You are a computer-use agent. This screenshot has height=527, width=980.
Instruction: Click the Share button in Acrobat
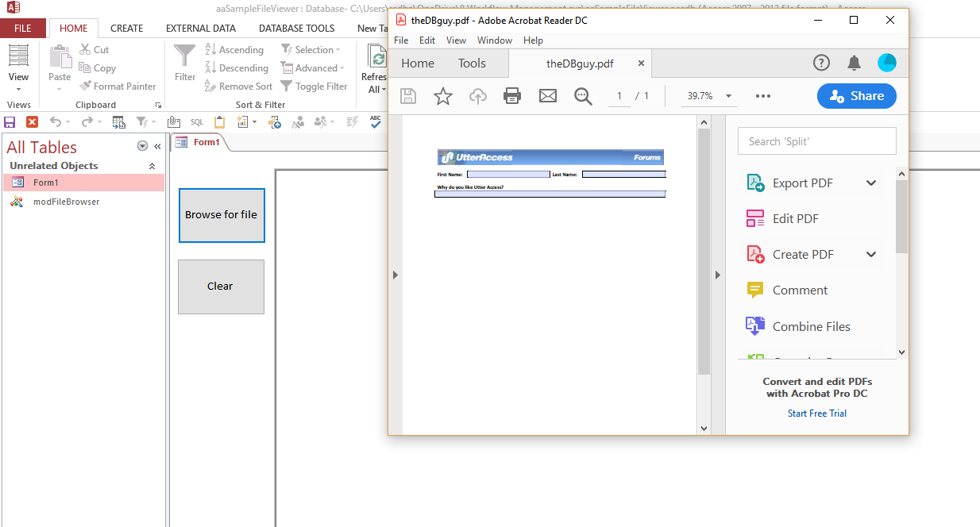coord(857,96)
